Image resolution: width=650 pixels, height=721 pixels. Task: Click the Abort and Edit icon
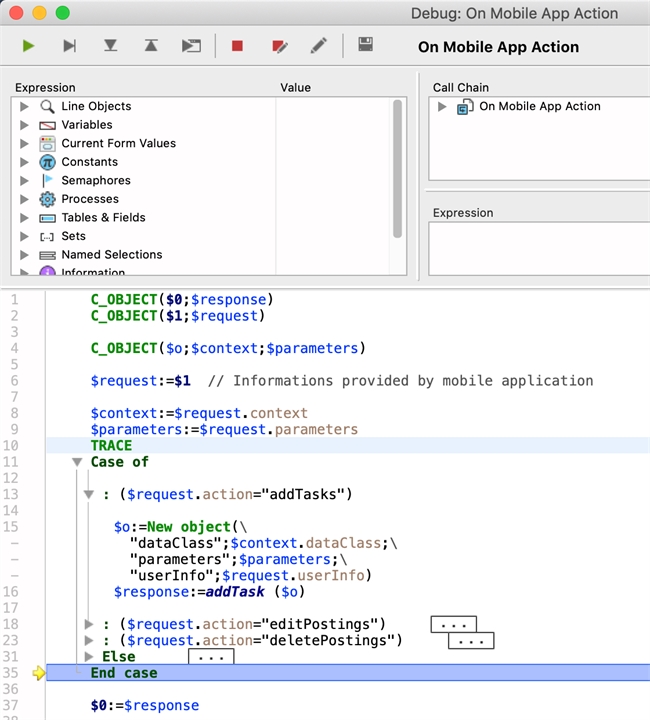pos(279,46)
